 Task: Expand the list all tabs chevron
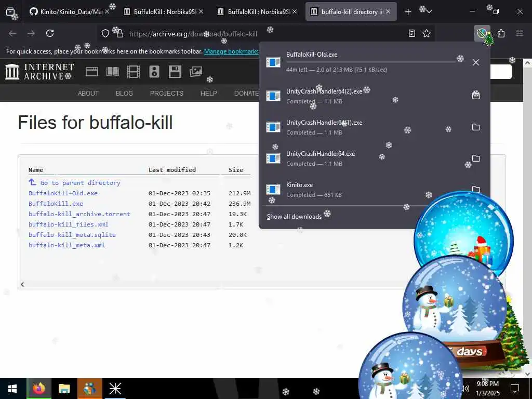pos(429,12)
